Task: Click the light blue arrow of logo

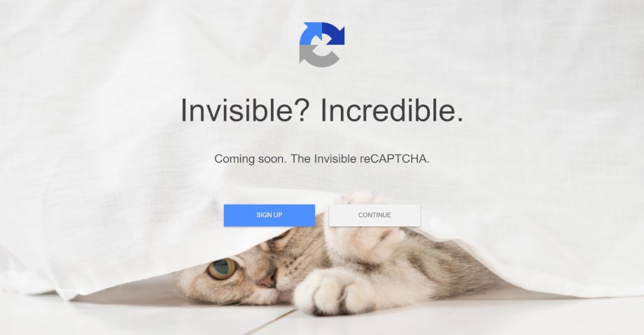Action: coord(309,35)
